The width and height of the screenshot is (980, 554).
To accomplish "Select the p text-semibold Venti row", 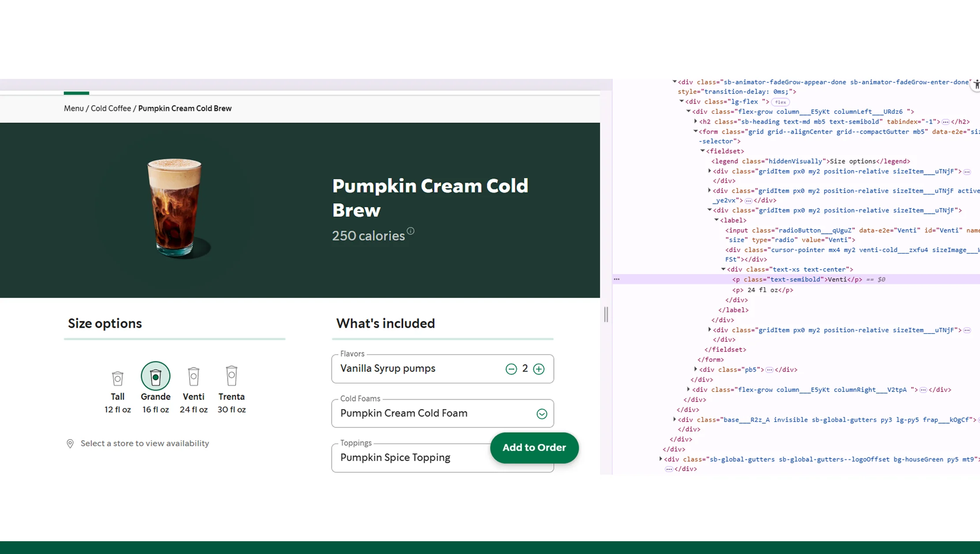I will point(797,279).
